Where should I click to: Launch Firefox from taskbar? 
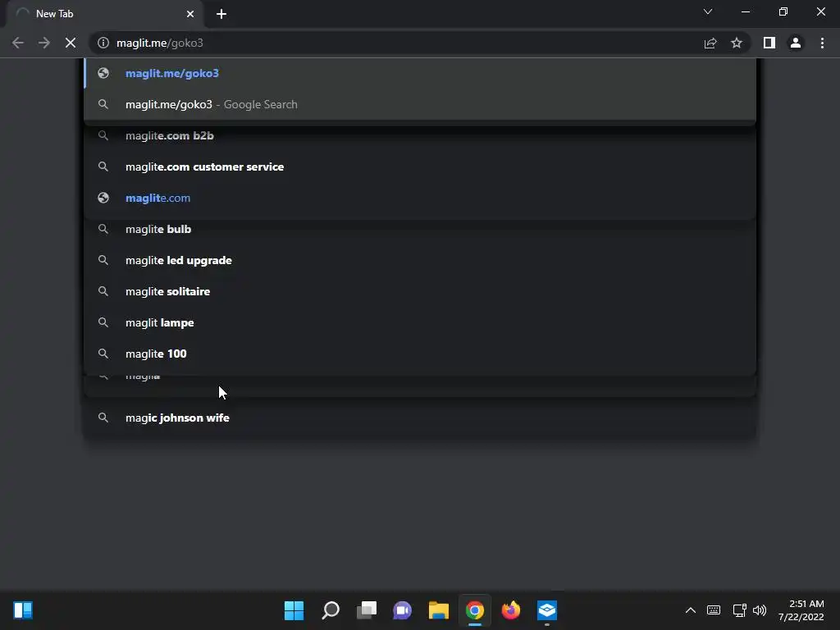point(510,610)
